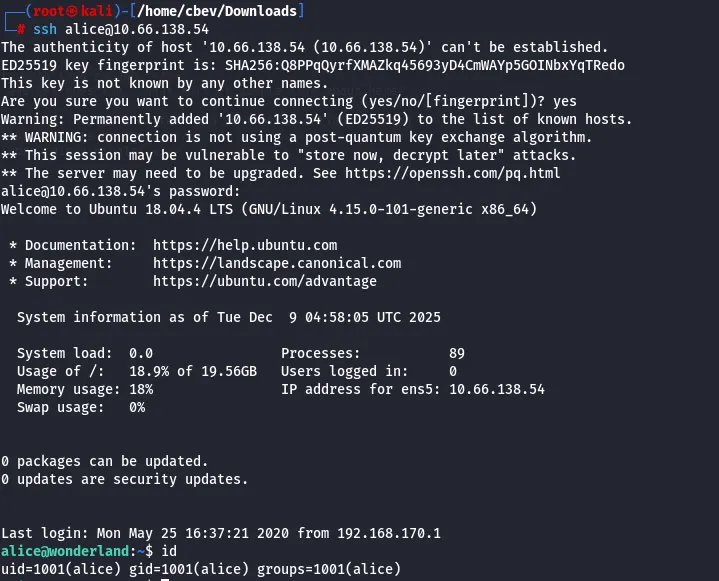Open the openssh.com post-quantum link
This screenshot has width=719, height=581.
coord(476,173)
